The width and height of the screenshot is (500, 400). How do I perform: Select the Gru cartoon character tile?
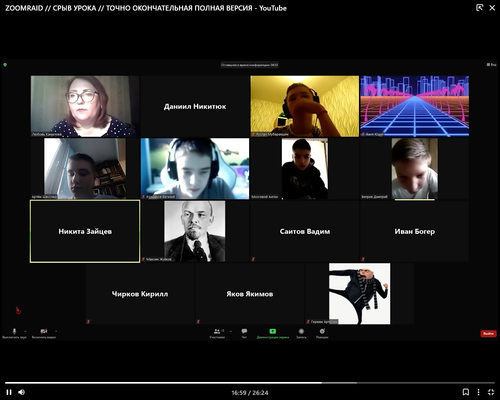pyautogui.click(x=359, y=294)
